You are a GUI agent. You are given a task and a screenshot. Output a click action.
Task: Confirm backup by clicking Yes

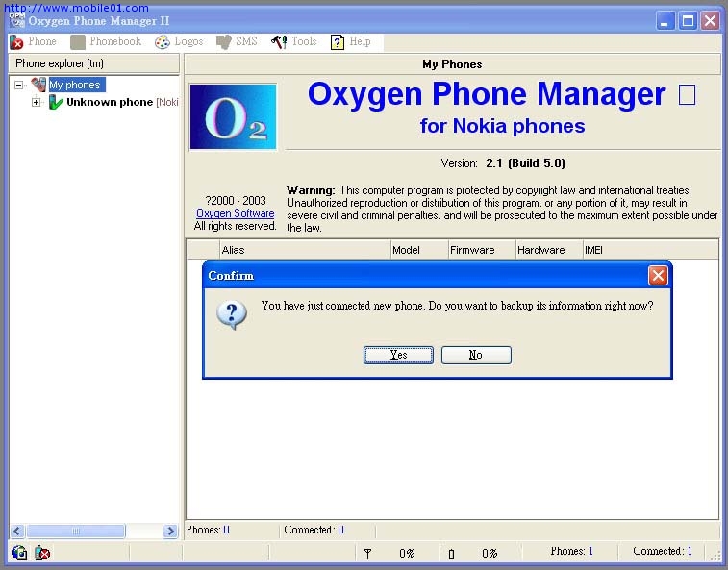point(398,355)
